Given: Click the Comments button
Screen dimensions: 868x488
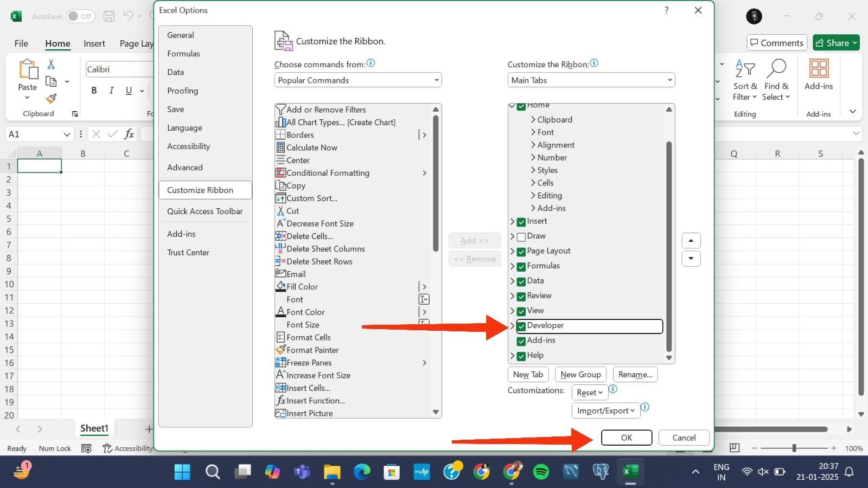Looking at the screenshot, I should tap(777, 43).
